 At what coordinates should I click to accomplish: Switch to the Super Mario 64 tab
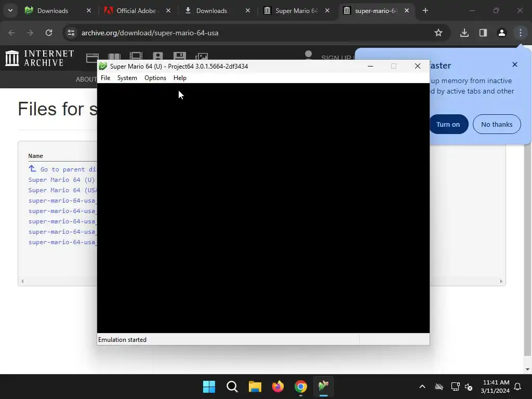click(x=297, y=10)
